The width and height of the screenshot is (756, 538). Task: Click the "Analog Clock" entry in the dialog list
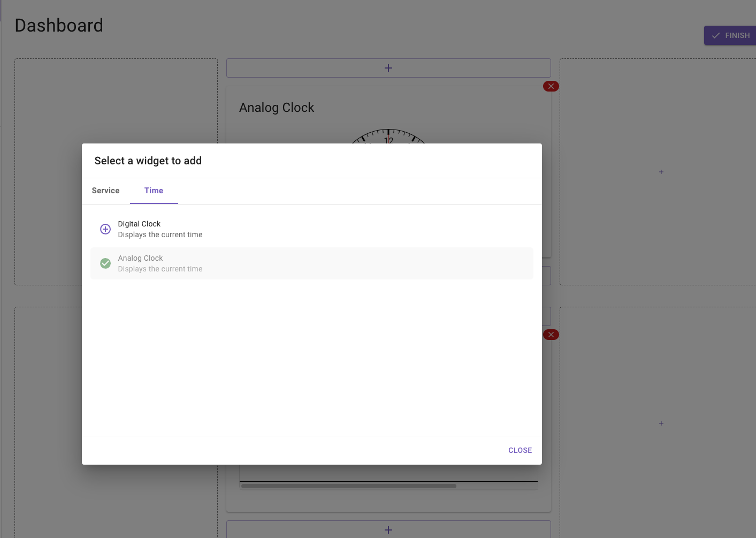(x=312, y=263)
